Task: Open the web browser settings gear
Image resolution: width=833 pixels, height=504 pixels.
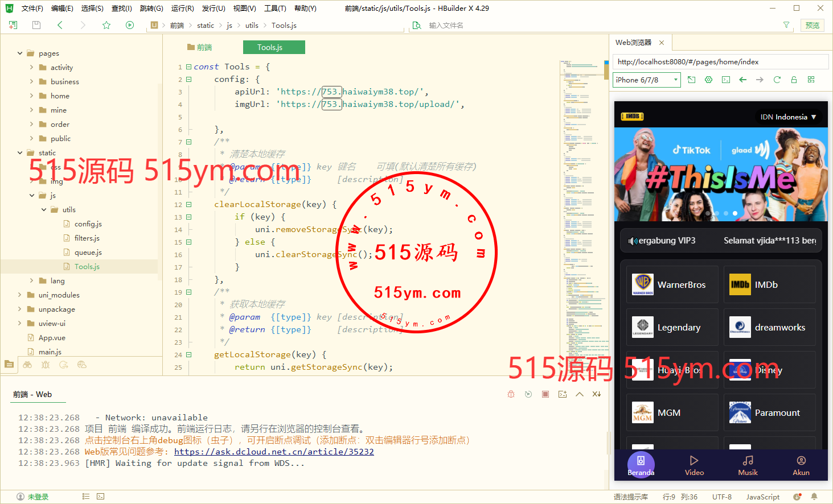Action: [x=708, y=80]
